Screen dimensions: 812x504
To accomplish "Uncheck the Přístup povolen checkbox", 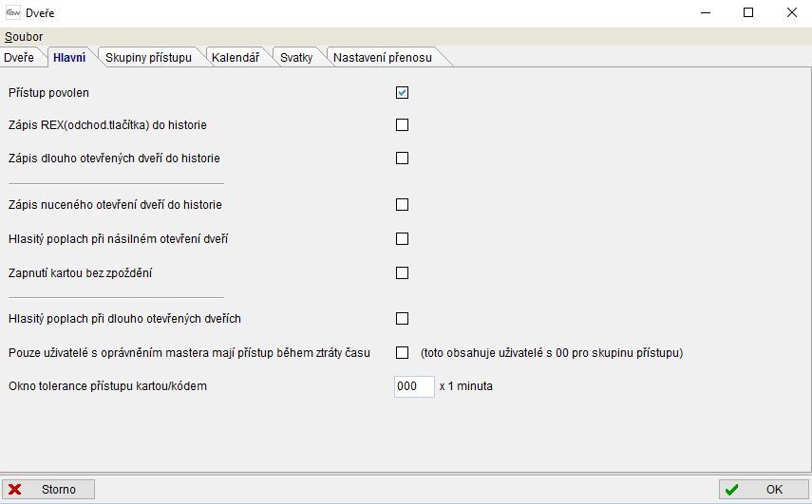I will [402, 93].
